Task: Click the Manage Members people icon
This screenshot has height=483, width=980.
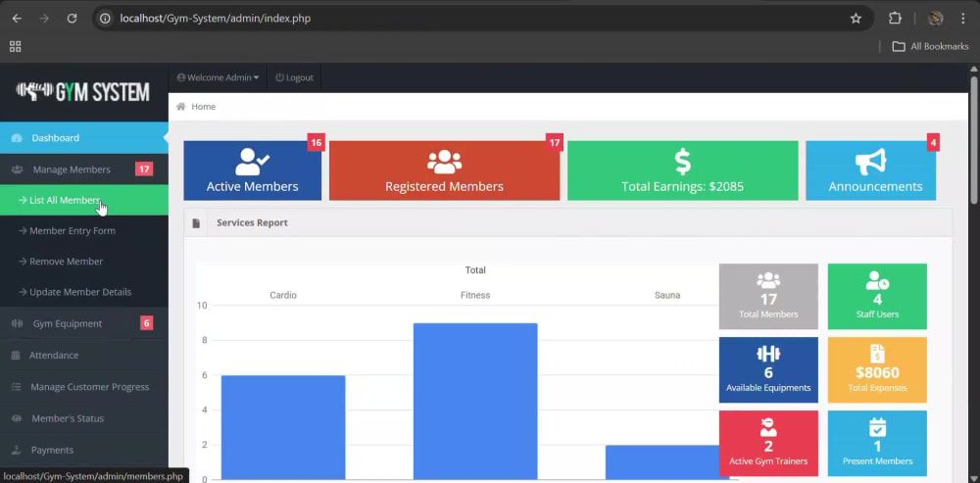Action: (17, 169)
